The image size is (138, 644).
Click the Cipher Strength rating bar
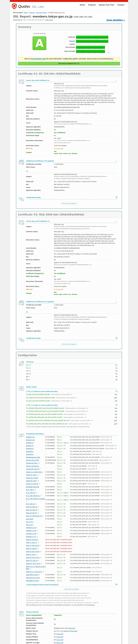(90, 51)
